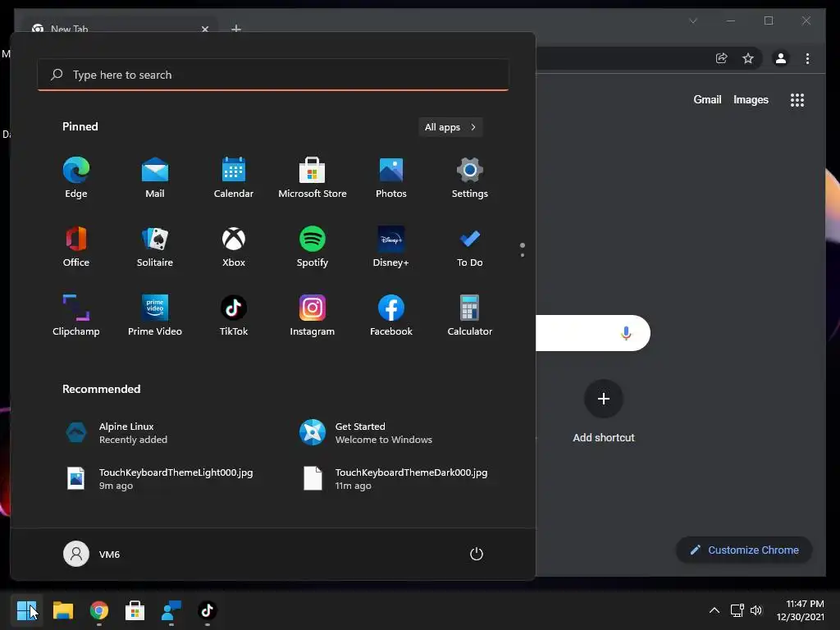The height and width of the screenshot is (630, 840).
Task: Open the Google apps grid
Action: (x=797, y=100)
